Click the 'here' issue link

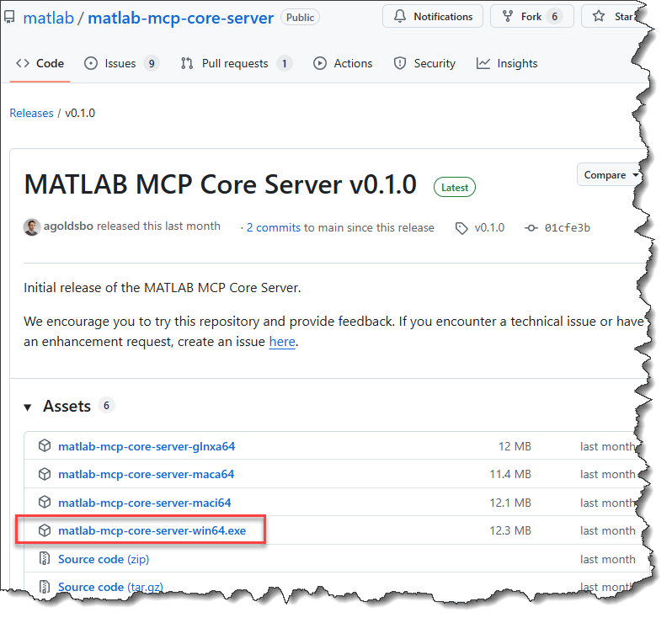click(281, 342)
